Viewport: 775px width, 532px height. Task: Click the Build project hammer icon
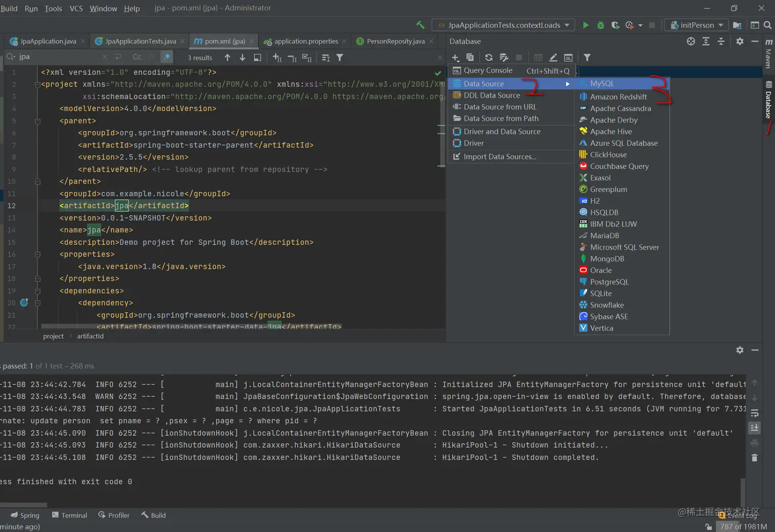(420, 25)
